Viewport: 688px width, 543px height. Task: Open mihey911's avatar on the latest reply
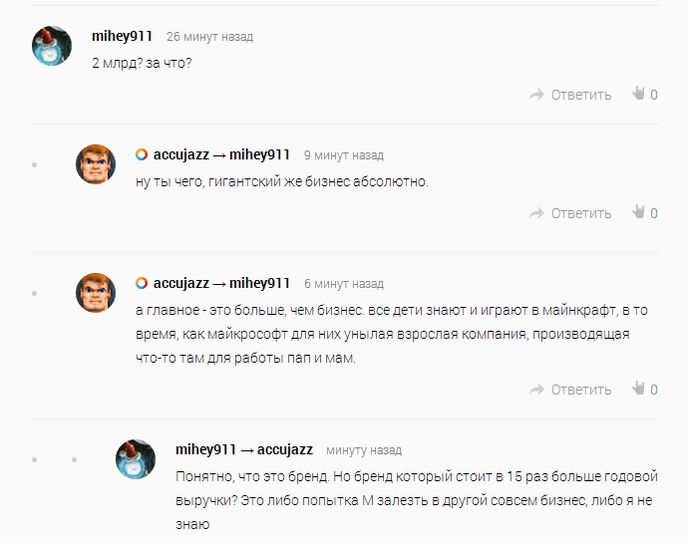(136, 459)
